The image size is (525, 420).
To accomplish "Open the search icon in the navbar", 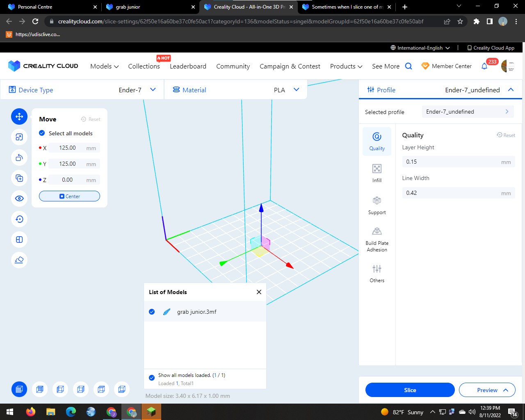I will (409, 66).
